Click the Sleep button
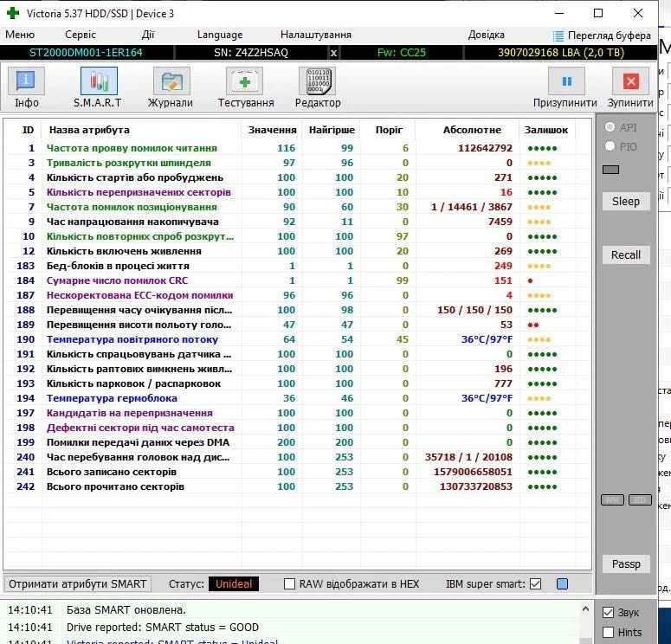 (x=626, y=201)
